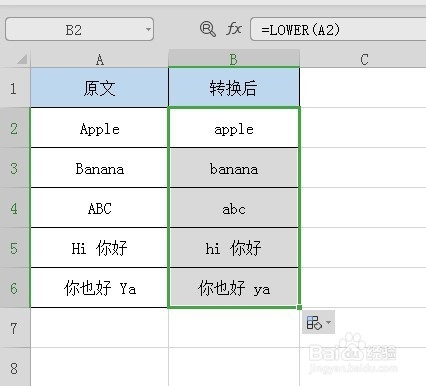Select empty cell C2

[x=363, y=128]
